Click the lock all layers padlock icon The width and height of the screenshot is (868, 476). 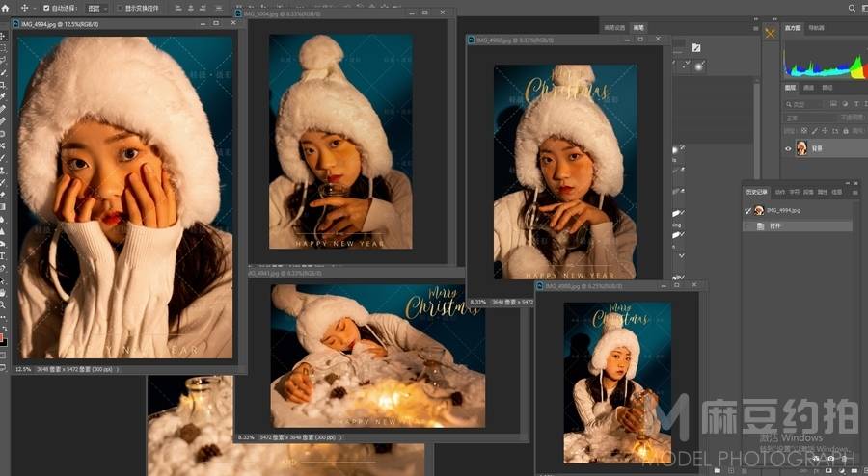[x=845, y=131]
